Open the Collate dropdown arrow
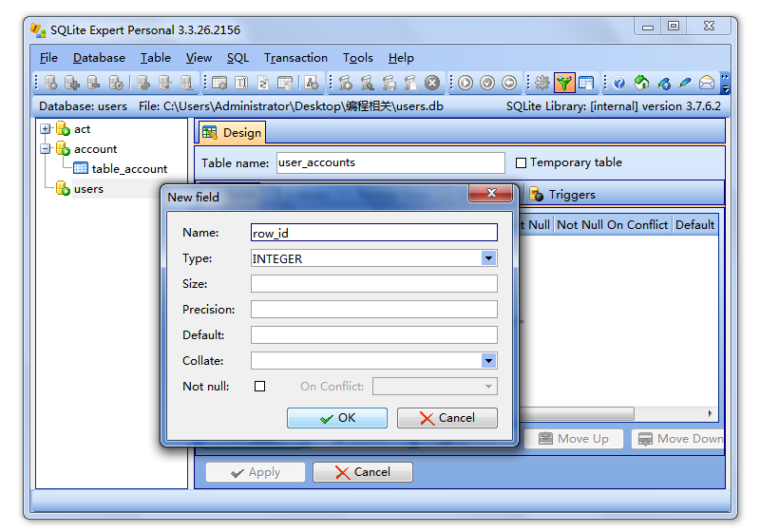 pos(488,360)
